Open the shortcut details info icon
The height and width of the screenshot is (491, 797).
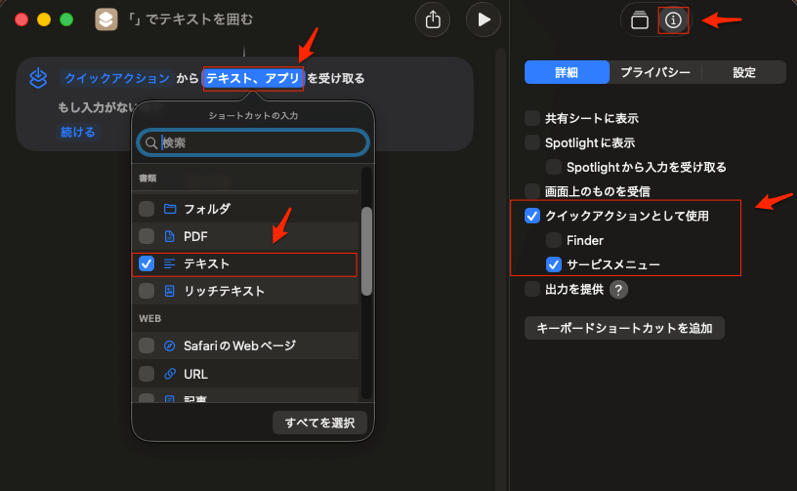pos(673,20)
